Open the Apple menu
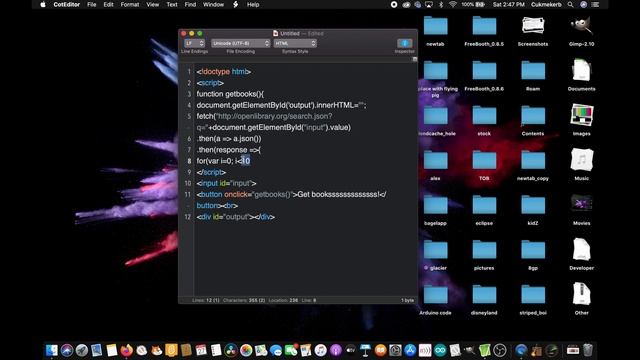 pos(43,4)
